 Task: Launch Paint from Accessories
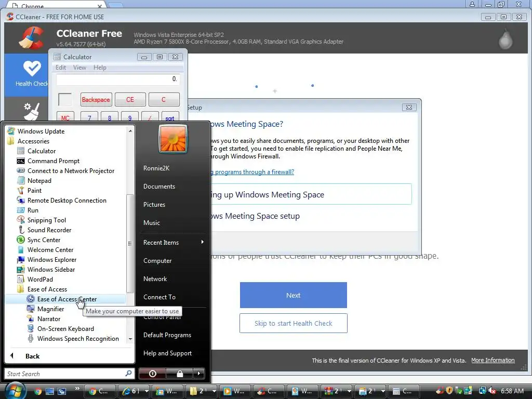(x=34, y=190)
